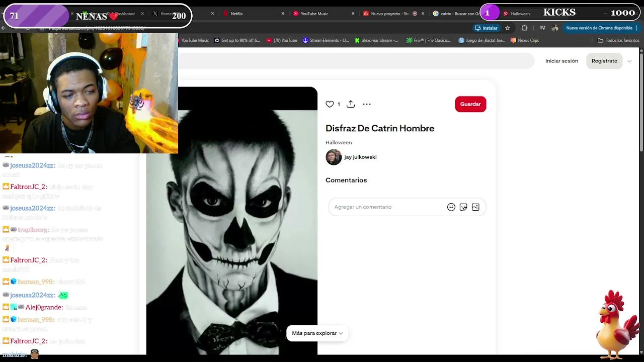Open the Juego de ¡Basta! bookmark
644x362 pixels.
[x=481, y=40]
